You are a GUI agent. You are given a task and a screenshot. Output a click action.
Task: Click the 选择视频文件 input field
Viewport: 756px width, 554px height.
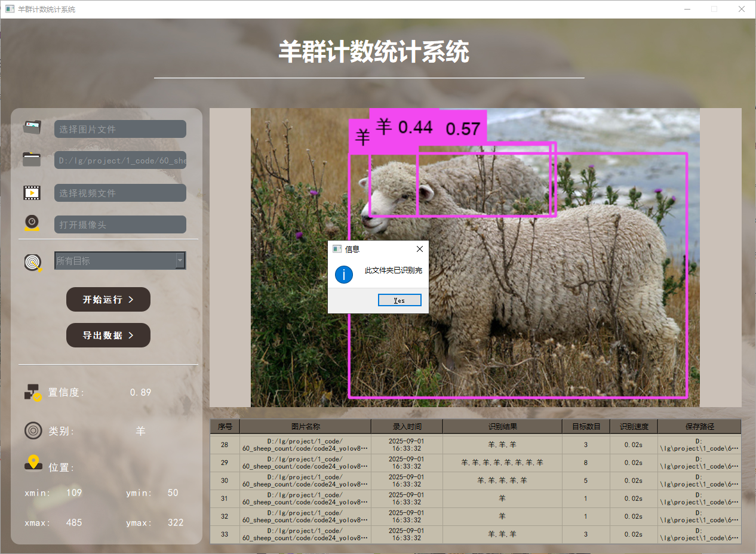click(120, 193)
